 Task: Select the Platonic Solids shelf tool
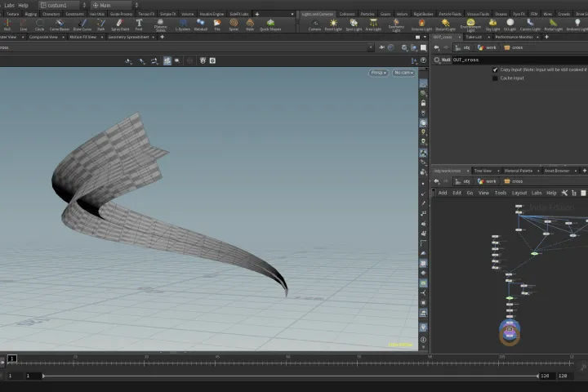[161, 25]
